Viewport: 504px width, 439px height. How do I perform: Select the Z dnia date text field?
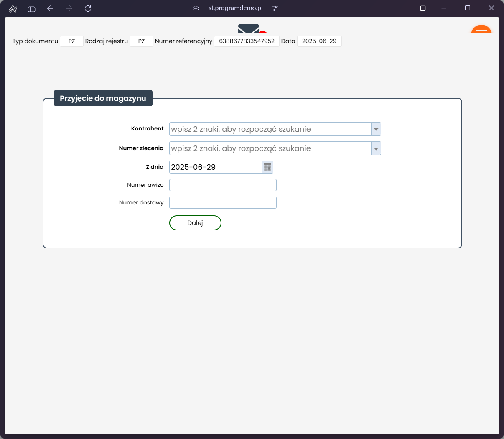click(215, 167)
